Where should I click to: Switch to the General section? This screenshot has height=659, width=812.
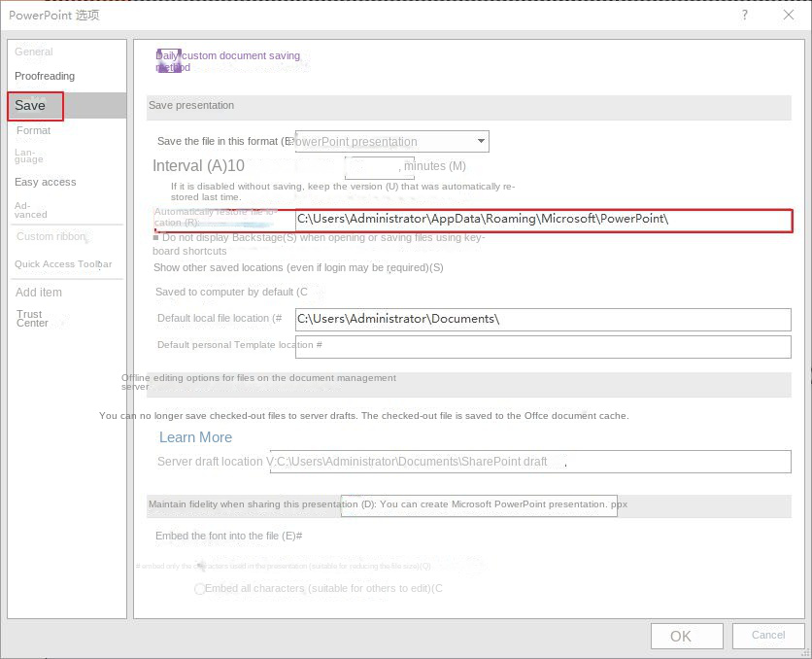click(x=34, y=52)
